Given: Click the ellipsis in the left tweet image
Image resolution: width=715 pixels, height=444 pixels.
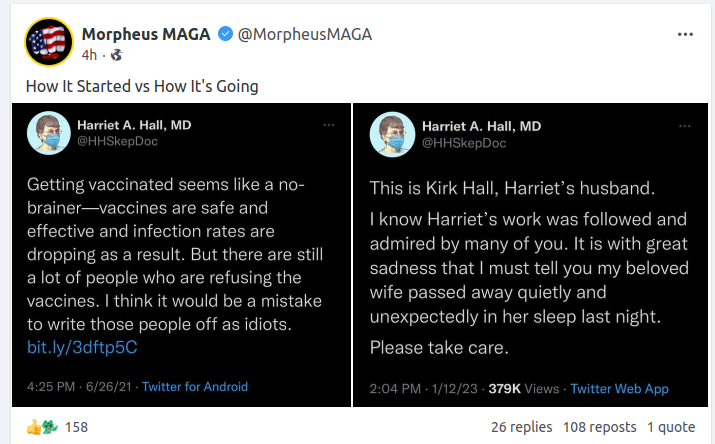Looking at the screenshot, I should [329, 124].
